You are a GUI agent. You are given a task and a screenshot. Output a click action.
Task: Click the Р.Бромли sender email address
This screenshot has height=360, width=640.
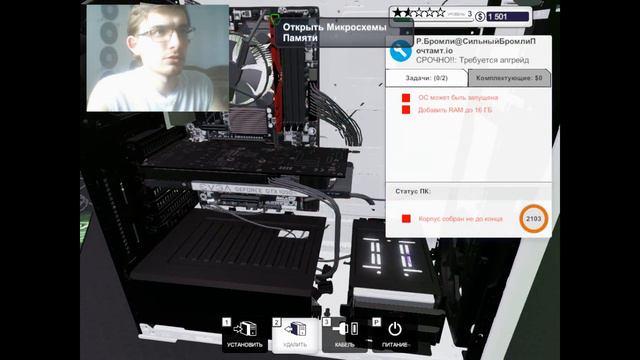click(x=476, y=46)
